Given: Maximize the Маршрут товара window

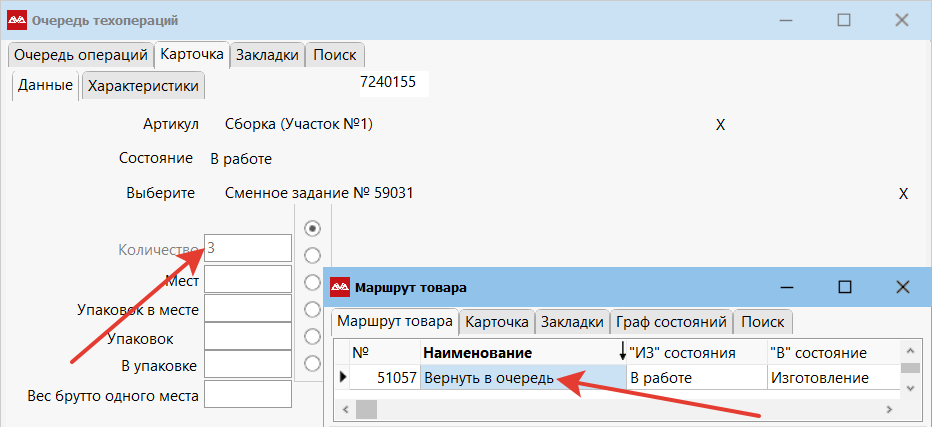Looking at the screenshot, I should (x=844, y=287).
